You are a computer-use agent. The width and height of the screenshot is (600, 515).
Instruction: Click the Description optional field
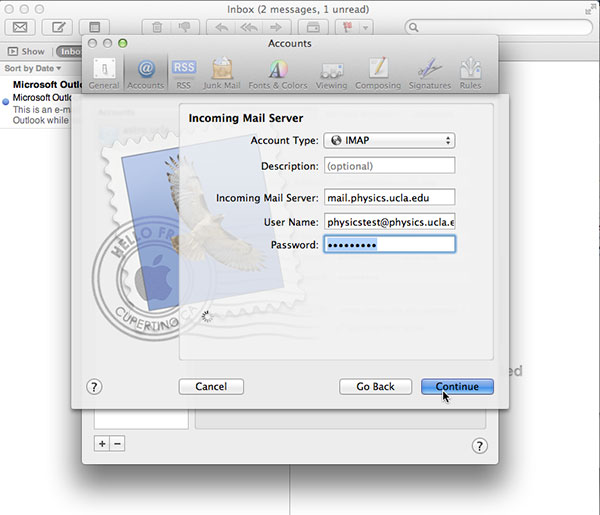pos(389,166)
